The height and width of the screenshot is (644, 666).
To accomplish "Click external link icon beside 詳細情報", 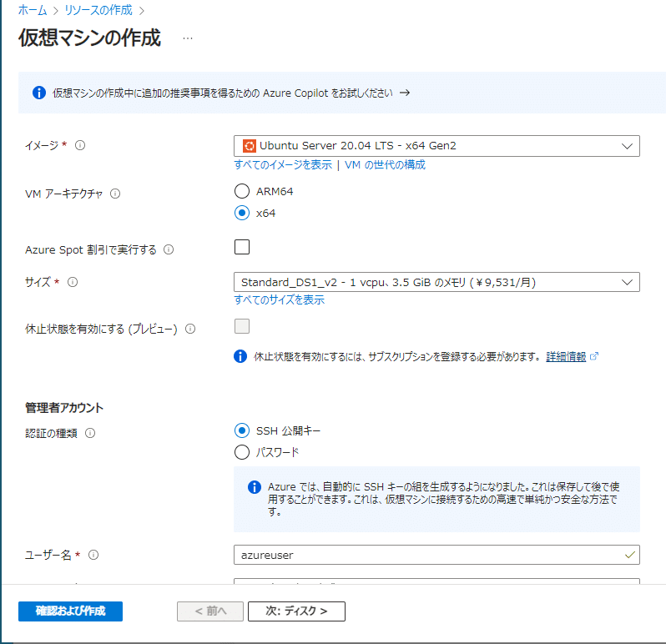I will click(x=594, y=356).
